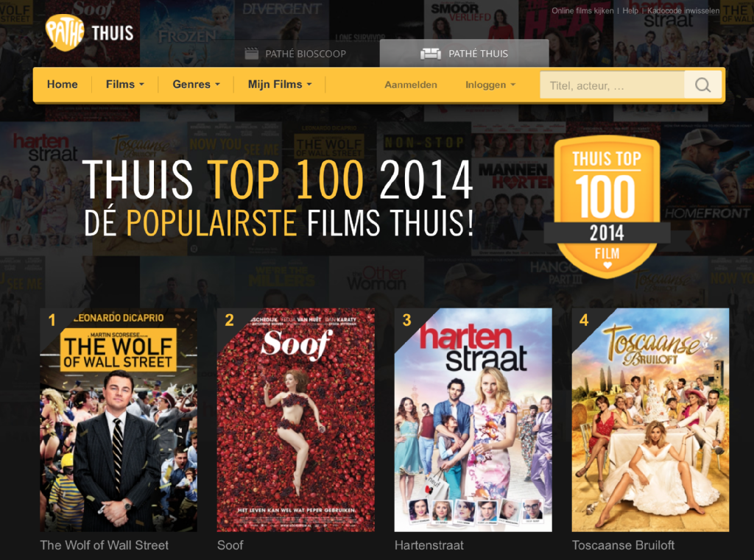Image resolution: width=754 pixels, height=560 pixels.
Task: Open the Hartenstraat movie poster
Action: pos(473,419)
